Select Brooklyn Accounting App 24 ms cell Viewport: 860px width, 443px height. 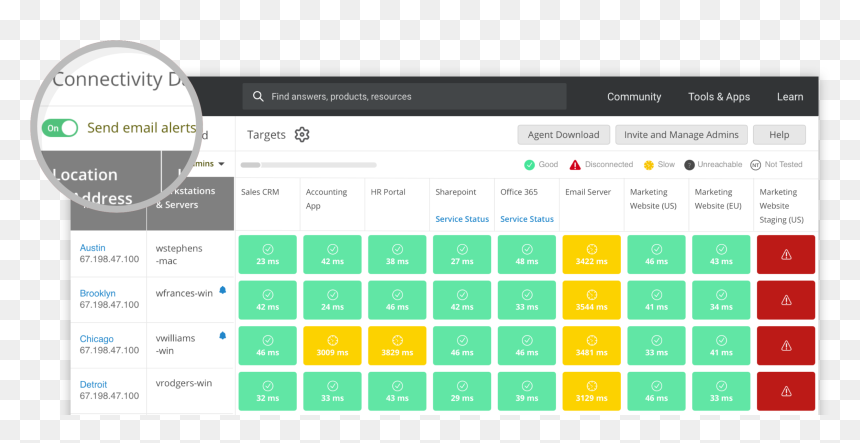click(x=332, y=300)
